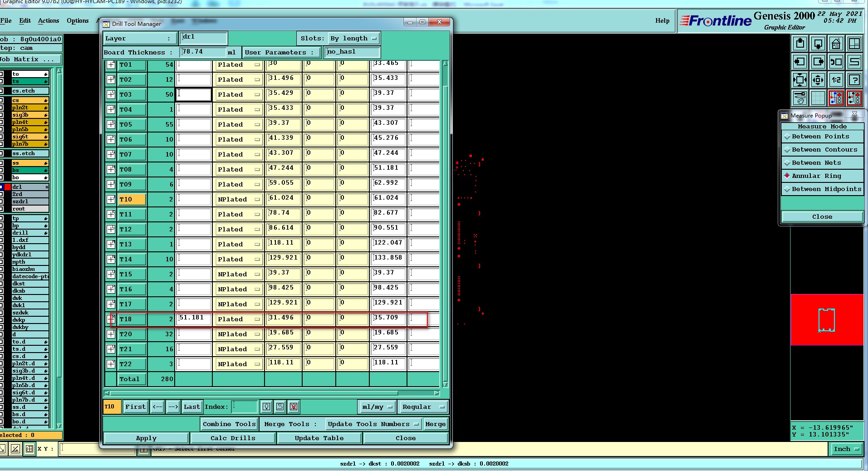Screen dimensions: 868x471
Task: Click pointer tool icon at bottom-left status bar
Action: pyautogui.click(x=3, y=449)
